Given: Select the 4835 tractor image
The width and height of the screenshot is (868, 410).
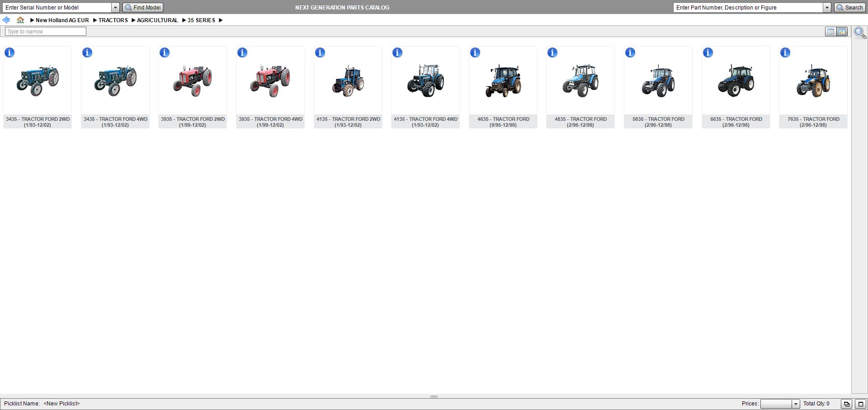Looking at the screenshot, I should point(580,81).
